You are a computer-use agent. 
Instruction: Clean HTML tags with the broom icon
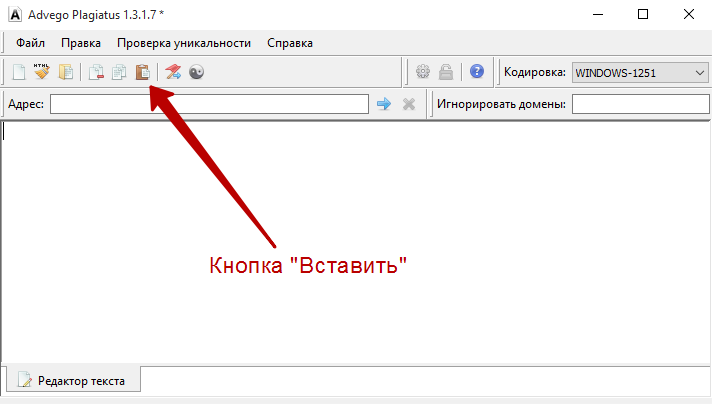(x=42, y=72)
